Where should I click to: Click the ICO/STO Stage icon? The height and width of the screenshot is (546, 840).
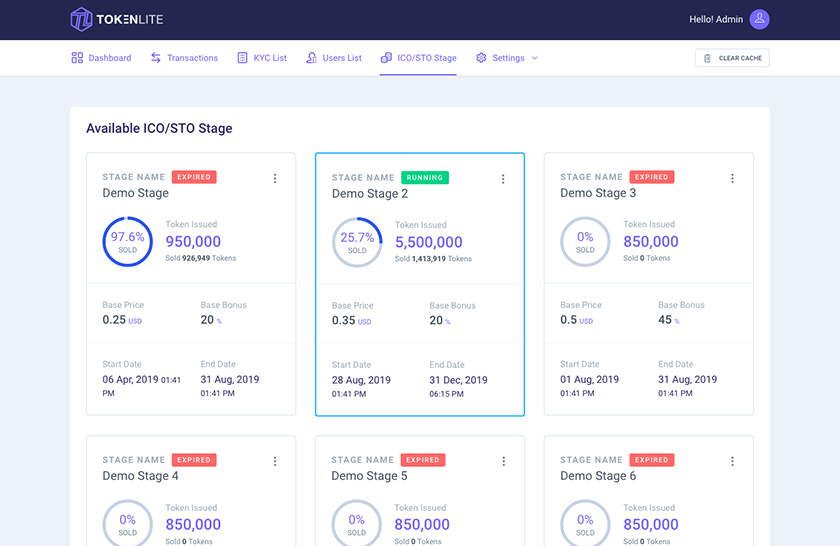(x=386, y=58)
